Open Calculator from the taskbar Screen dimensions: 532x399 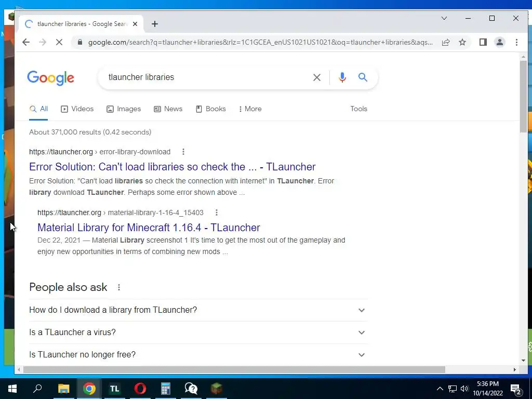(165, 389)
